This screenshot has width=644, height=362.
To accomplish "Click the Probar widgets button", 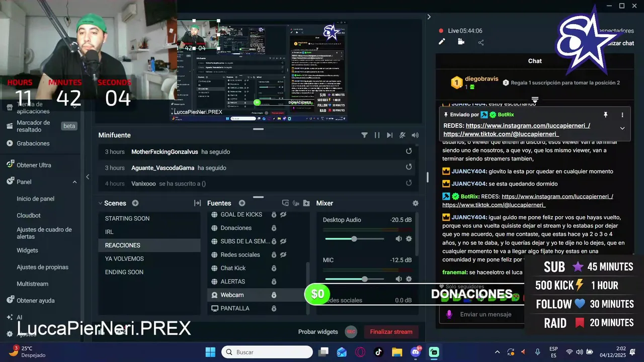I will [x=318, y=332].
